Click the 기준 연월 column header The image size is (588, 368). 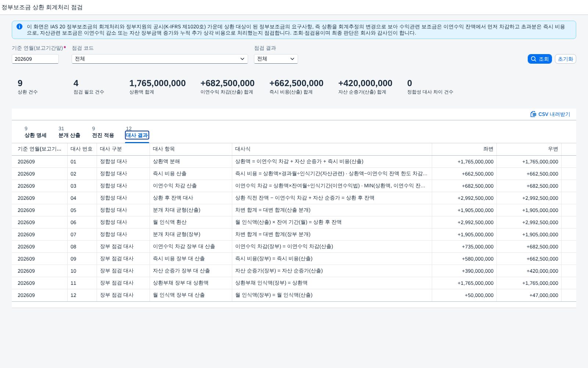[39, 149]
